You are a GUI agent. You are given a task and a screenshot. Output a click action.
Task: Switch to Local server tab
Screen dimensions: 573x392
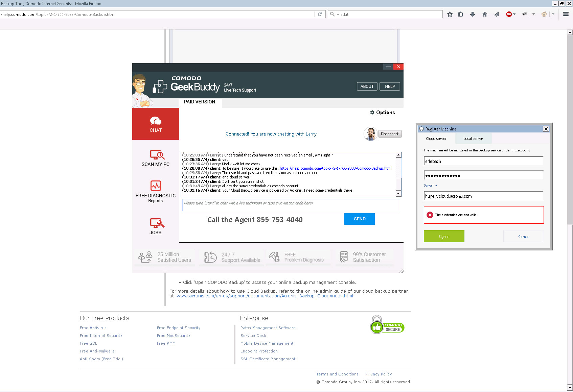click(x=473, y=139)
